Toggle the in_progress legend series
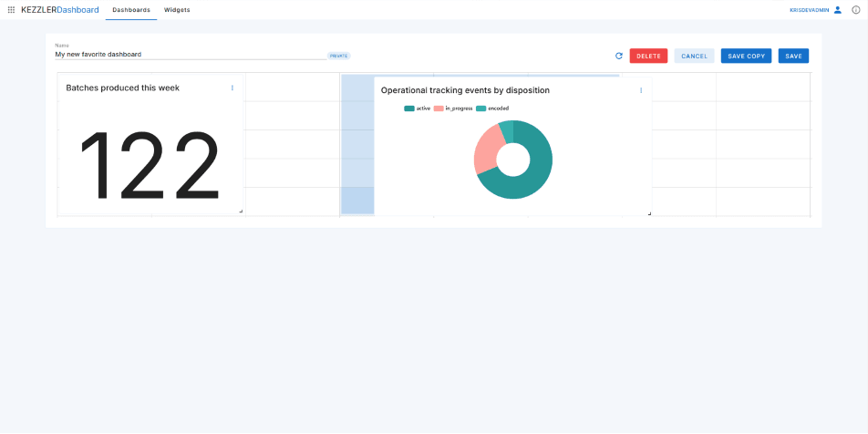The width and height of the screenshot is (868, 434). click(x=454, y=108)
